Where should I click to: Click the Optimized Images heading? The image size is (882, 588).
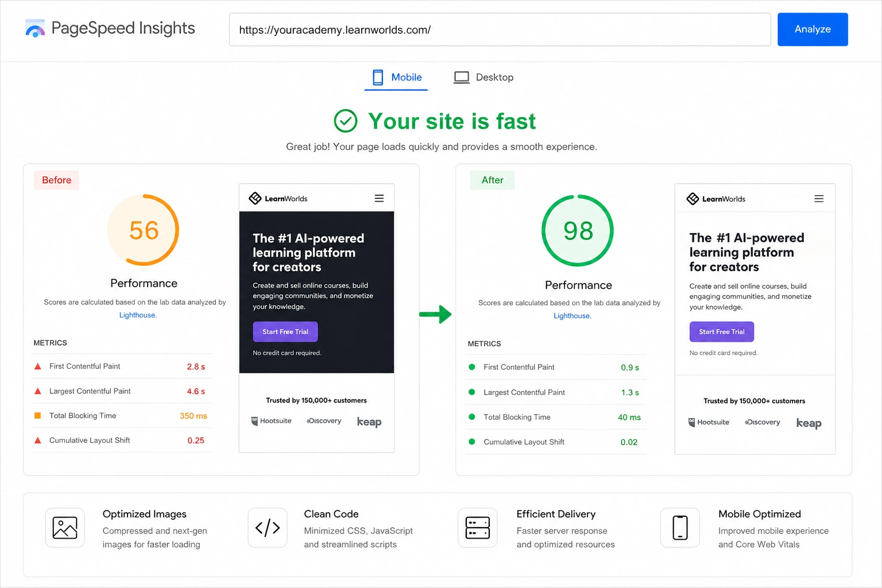pyautogui.click(x=145, y=514)
